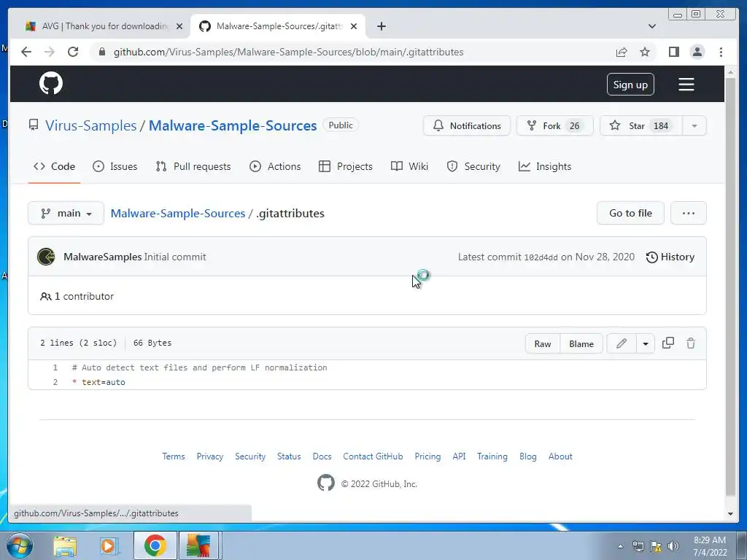The width and height of the screenshot is (747, 560).
Task: Open the Projects tab
Action: 345,166
